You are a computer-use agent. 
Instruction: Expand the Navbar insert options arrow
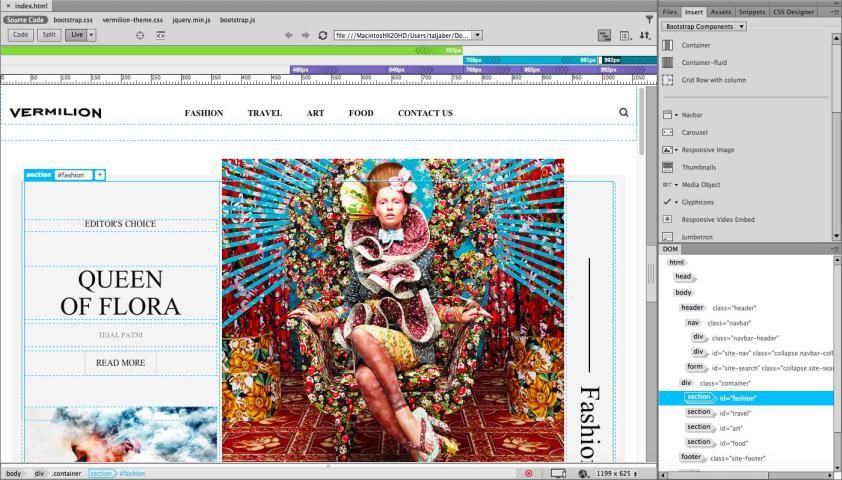[676, 115]
